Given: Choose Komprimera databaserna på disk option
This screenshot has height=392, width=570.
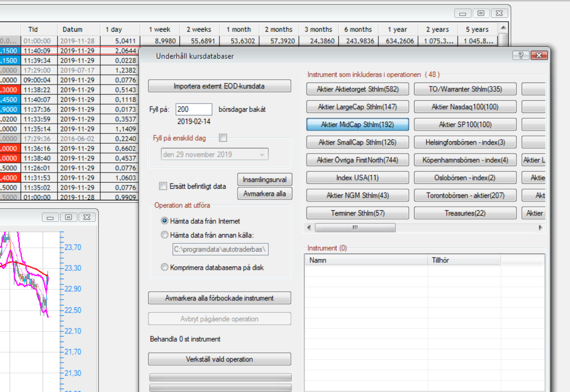Looking at the screenshot, I should point(165,267).
